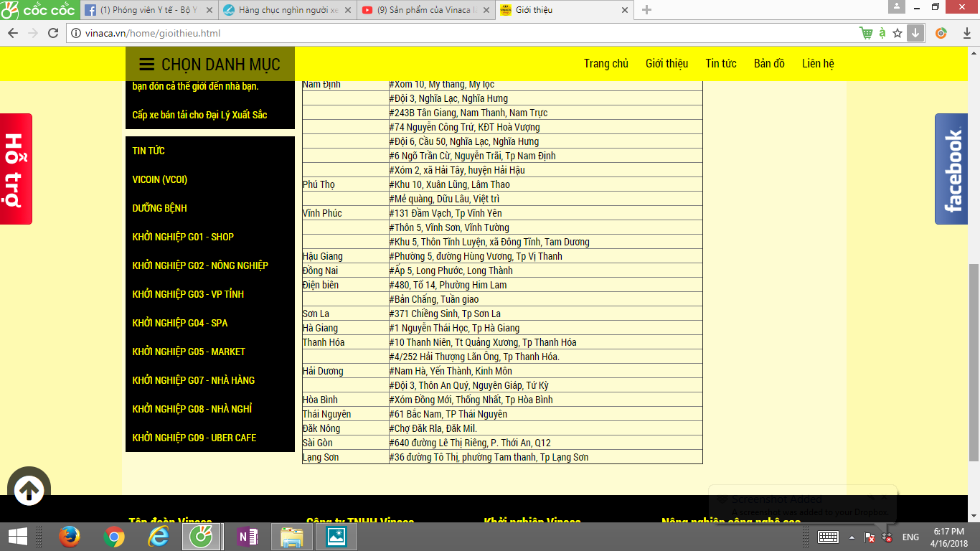Open KHỞI NGHIỆP G03 - VP TỈNH item
The width and height of the screenshot is (980, 551).
point(188,294)
